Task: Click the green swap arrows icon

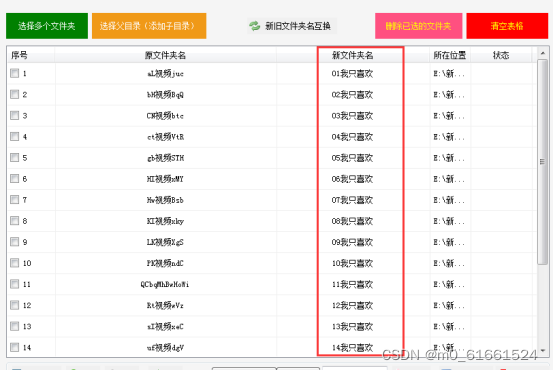Action: [254, 26]
